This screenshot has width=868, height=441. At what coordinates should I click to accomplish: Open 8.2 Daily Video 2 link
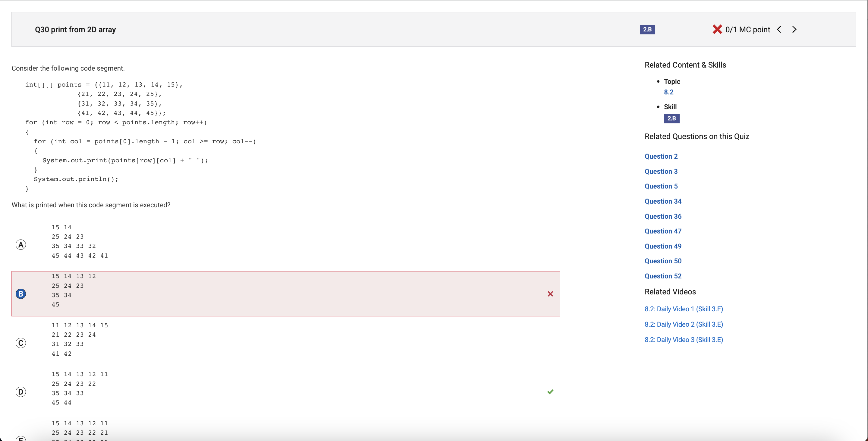684,324
